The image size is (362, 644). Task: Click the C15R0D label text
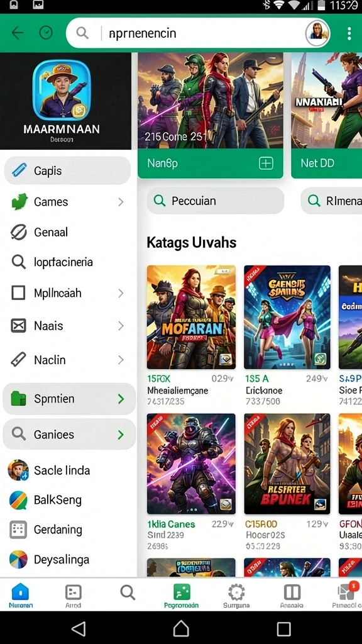[261, 524]
